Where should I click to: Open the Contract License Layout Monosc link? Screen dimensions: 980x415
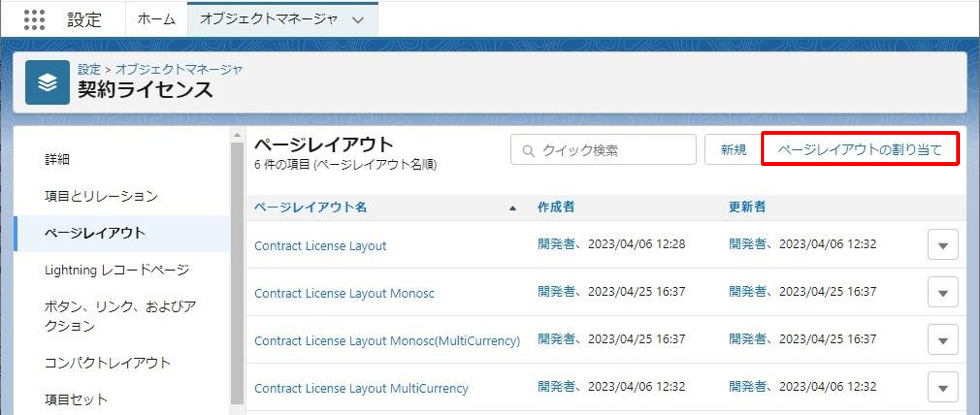pos(344,293)
